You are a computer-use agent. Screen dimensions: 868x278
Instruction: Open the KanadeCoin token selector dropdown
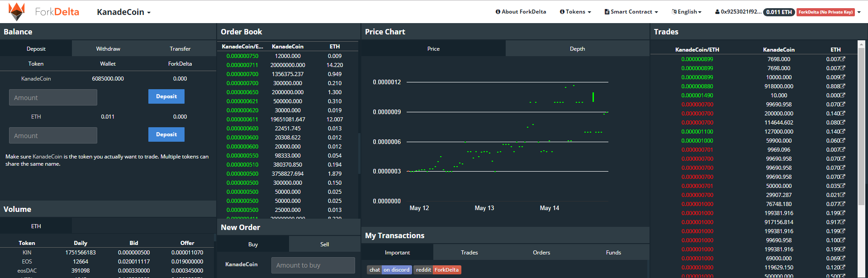pos(123,12)
